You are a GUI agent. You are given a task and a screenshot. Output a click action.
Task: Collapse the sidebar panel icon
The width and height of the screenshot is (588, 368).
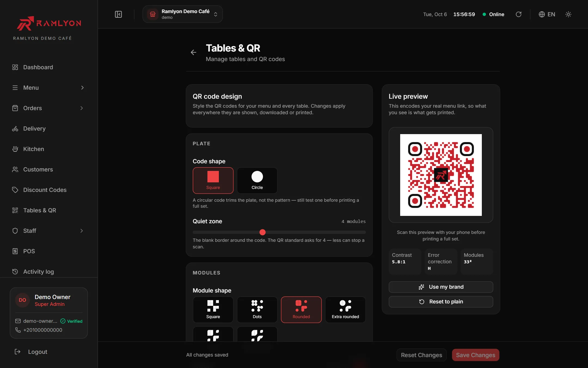point(118,14)
